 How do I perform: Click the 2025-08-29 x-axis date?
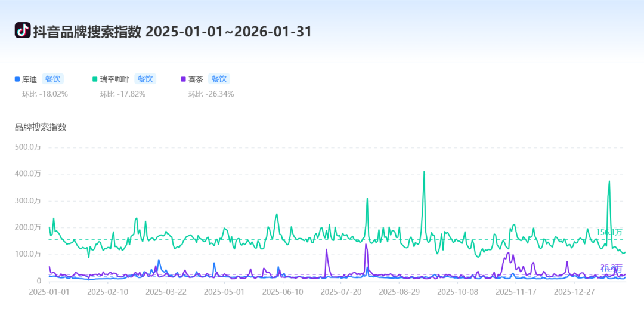399,292
